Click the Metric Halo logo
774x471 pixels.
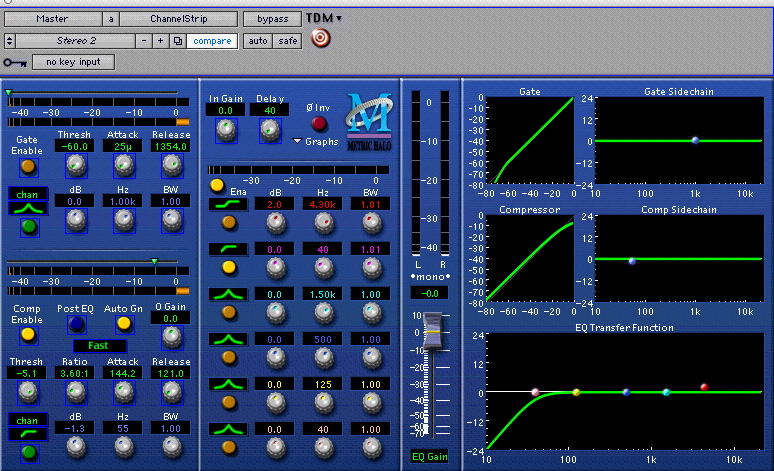(x=369, y=121)
